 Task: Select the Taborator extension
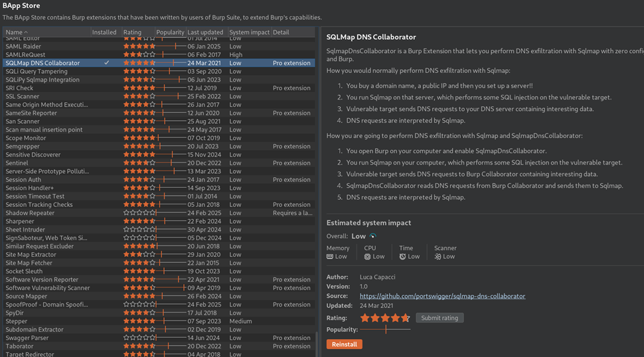click(x=159, y=346)
